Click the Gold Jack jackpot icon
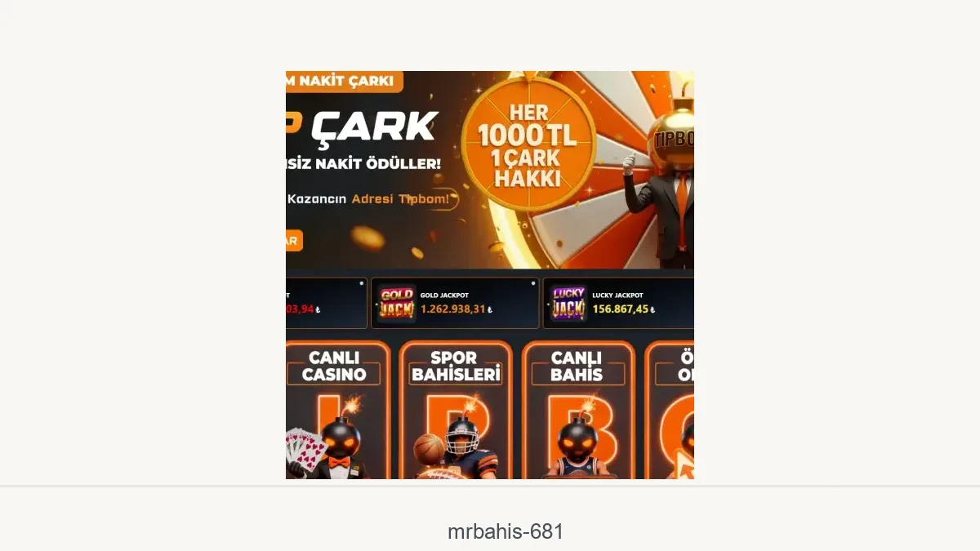The width and height of the screenshot is (980, 551). (x=396, y=303)
